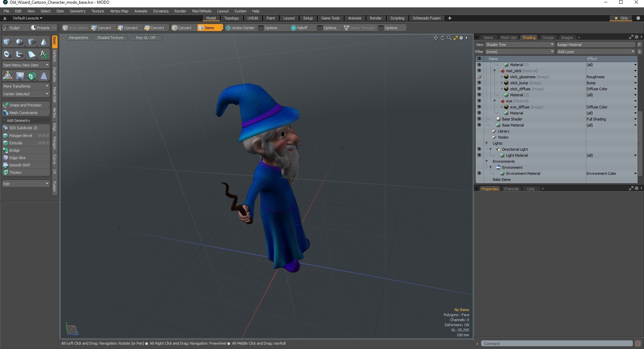Open the Texture menu
This screenshot has width=644, height=349.
(98, 11)
